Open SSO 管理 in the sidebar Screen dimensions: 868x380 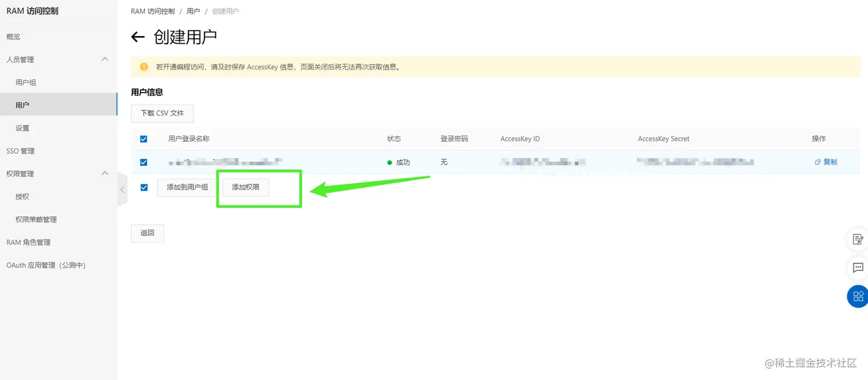coord(21,151)
